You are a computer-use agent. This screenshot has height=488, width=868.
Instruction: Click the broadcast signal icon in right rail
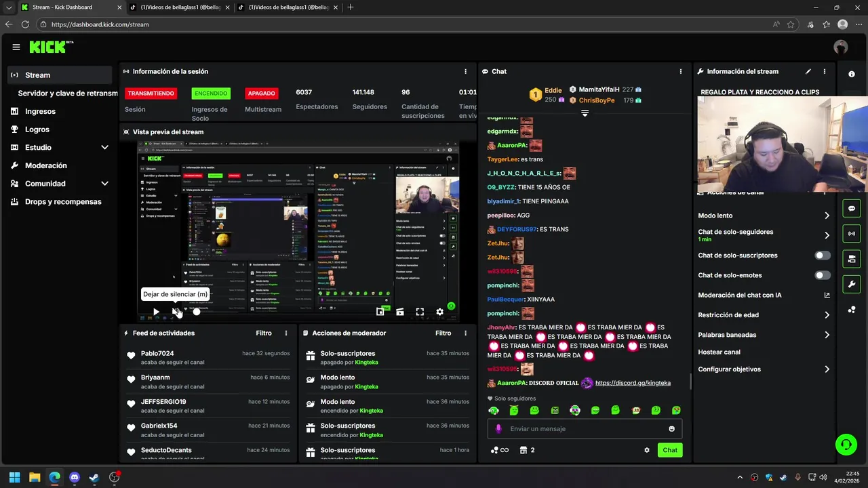[x=852, y=233]
